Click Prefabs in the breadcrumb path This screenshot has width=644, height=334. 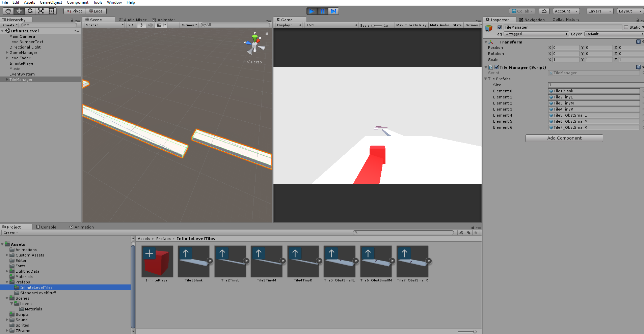[163, 239]
